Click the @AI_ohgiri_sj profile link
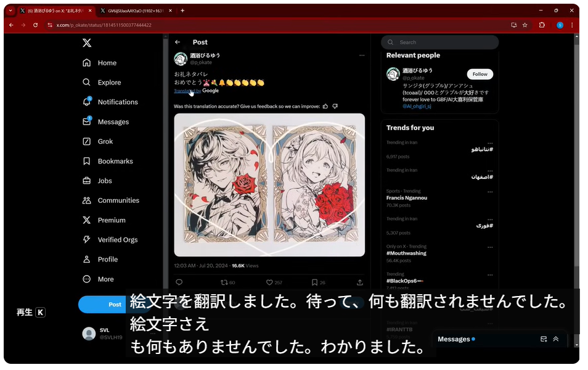The image size is (588, 370). [417, 106]
